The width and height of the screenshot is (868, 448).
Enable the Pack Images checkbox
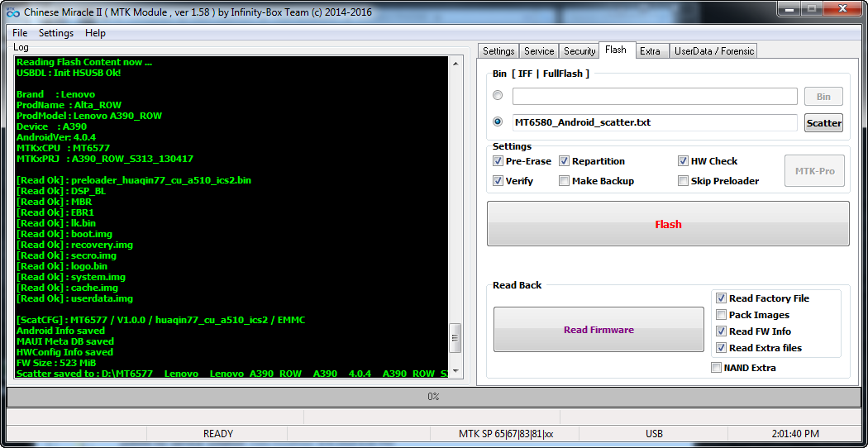coord(721,315)
